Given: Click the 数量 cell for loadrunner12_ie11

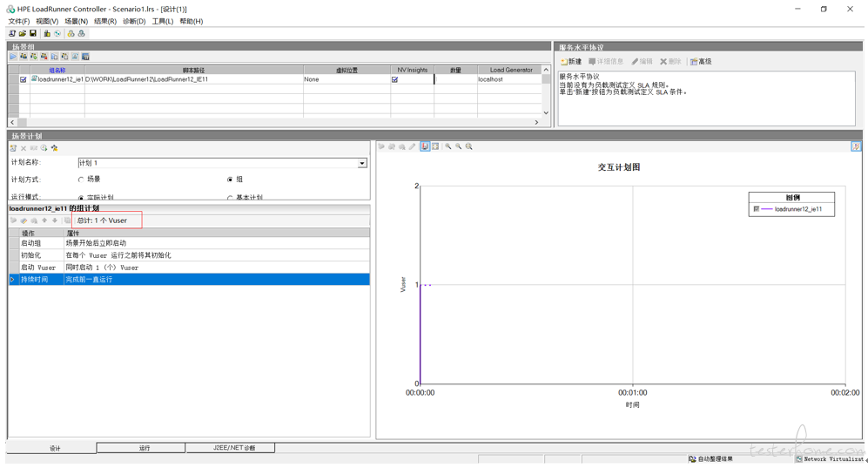Looking at the screenshot, I should 455,80.
